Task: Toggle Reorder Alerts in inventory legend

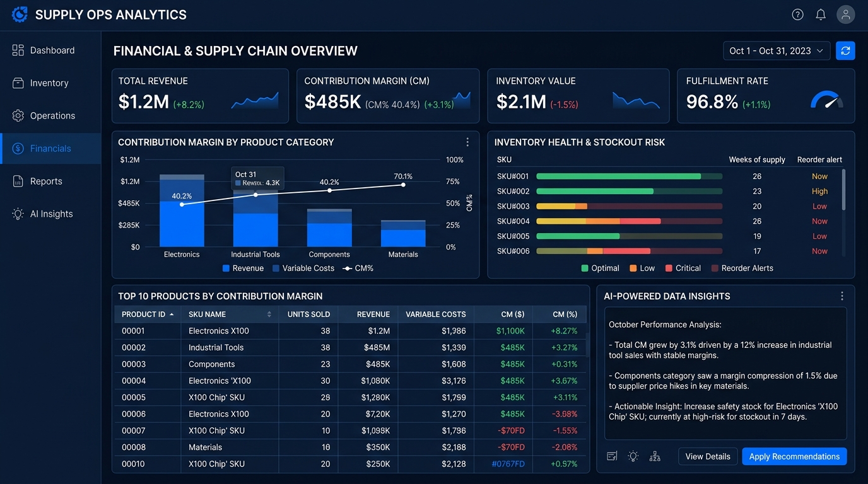Action: (742, 268)
